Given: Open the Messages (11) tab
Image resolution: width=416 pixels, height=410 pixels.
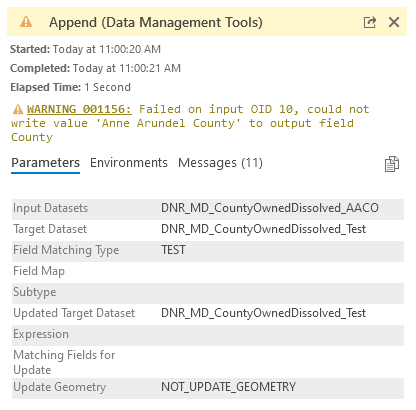Looking at the screenshot, I should pyautogui.click(x=220, y=163).
